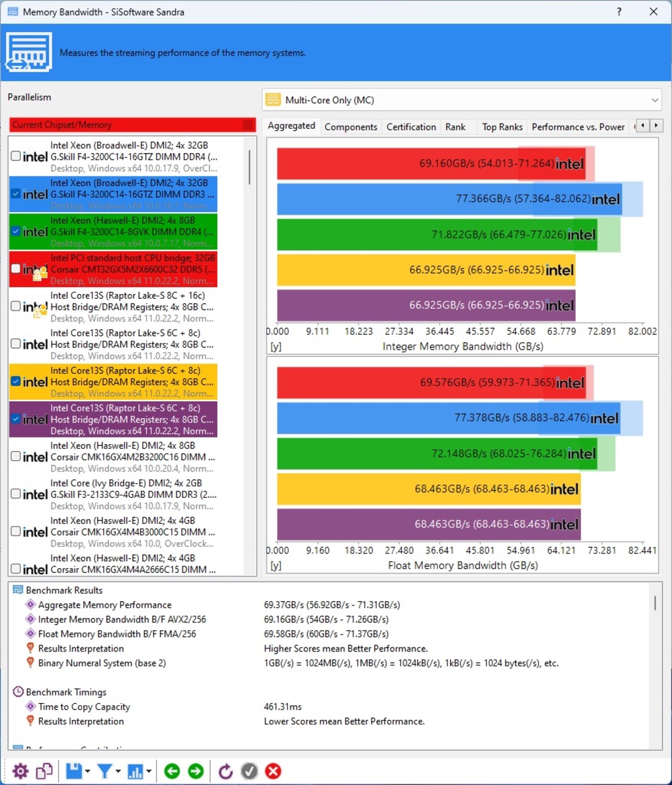Screen dimensions: 672x785
Task: Click the Sandra title bar app icon
Action: tap(13, 11)
